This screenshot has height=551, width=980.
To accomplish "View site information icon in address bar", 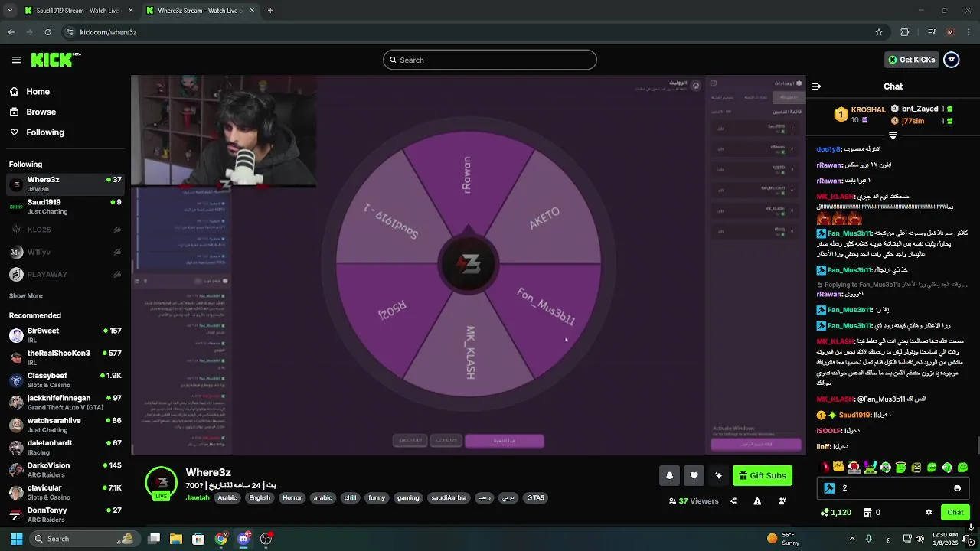I will coord(70,32).
